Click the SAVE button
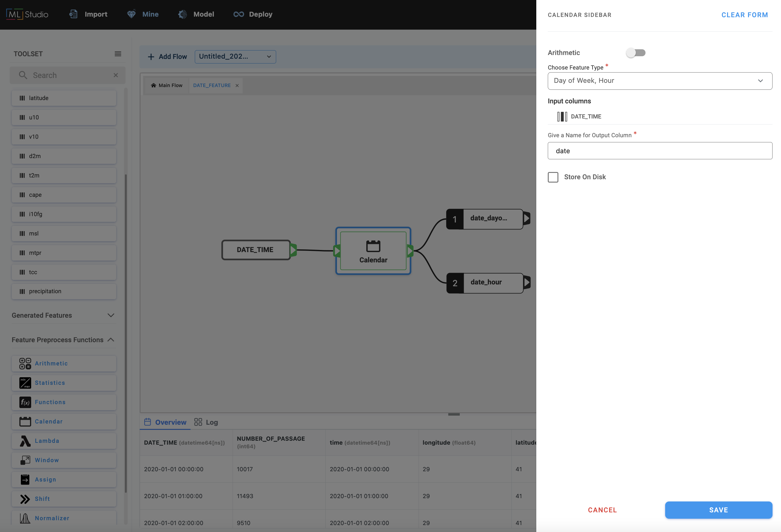The width and height of the screenshot is (781, 532). coord(718,510)
